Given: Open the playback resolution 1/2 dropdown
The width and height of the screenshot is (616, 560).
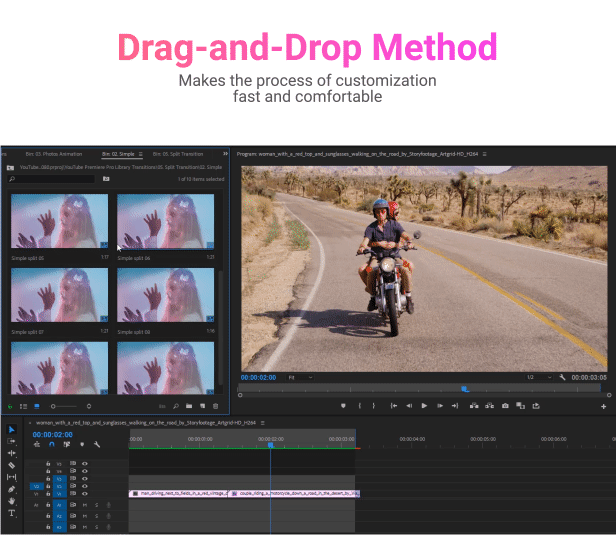Looking at the screenshot, I should coord(537,378).
